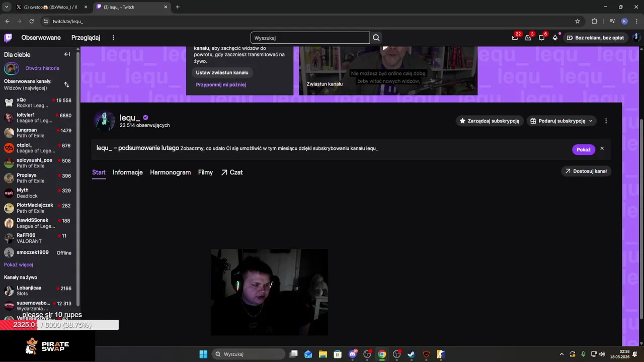
Task: Open Microsoft Store from taskbar
Action: tap(338, 354)
